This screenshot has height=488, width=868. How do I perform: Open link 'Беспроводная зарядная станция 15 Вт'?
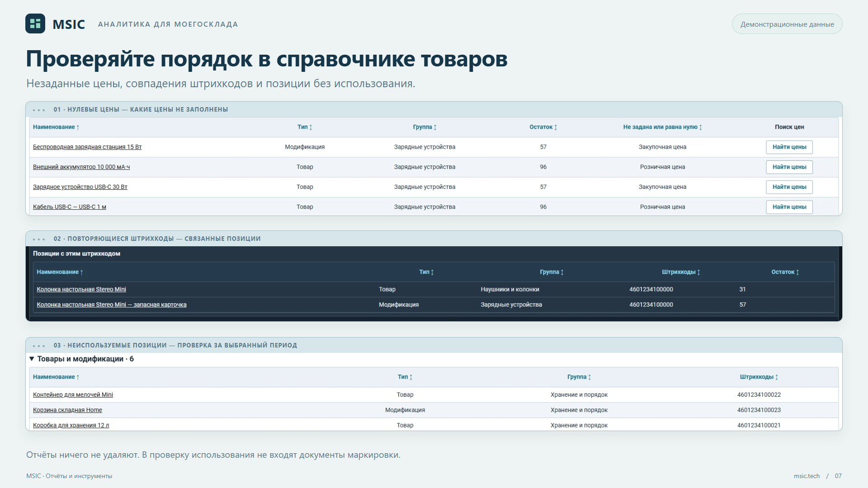point(87,147)
